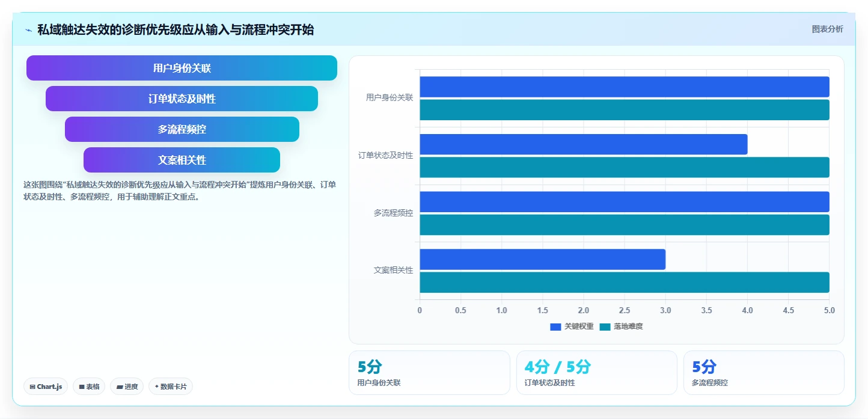This screenshot has height=419, width=868.
Task: Click the teal 订单状态及时性 bar
Action: click(x=625, y=168)
